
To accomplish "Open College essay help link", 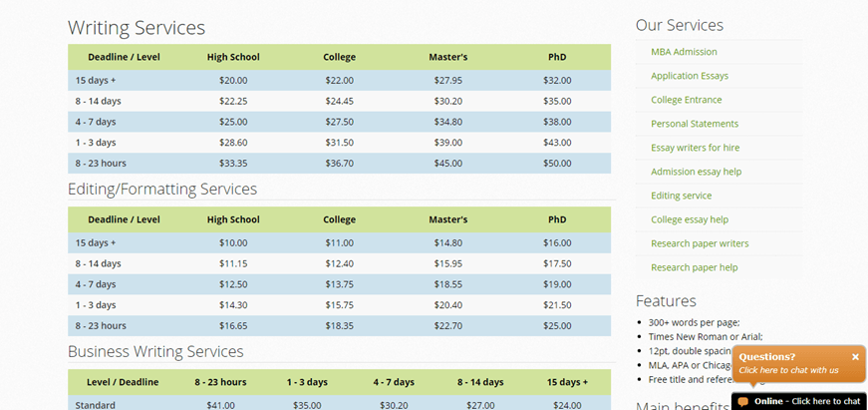I will (x=690, y=219).
